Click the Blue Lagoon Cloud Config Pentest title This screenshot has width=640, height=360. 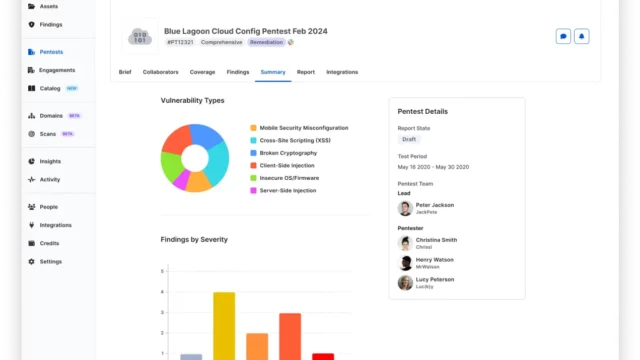(246, 31)
